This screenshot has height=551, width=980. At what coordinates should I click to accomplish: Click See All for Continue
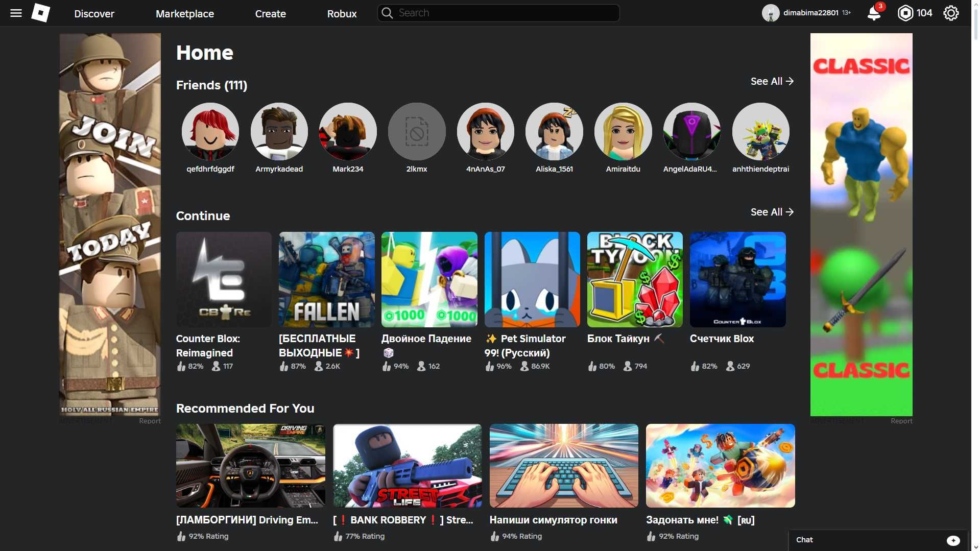(x=772, y=212)
